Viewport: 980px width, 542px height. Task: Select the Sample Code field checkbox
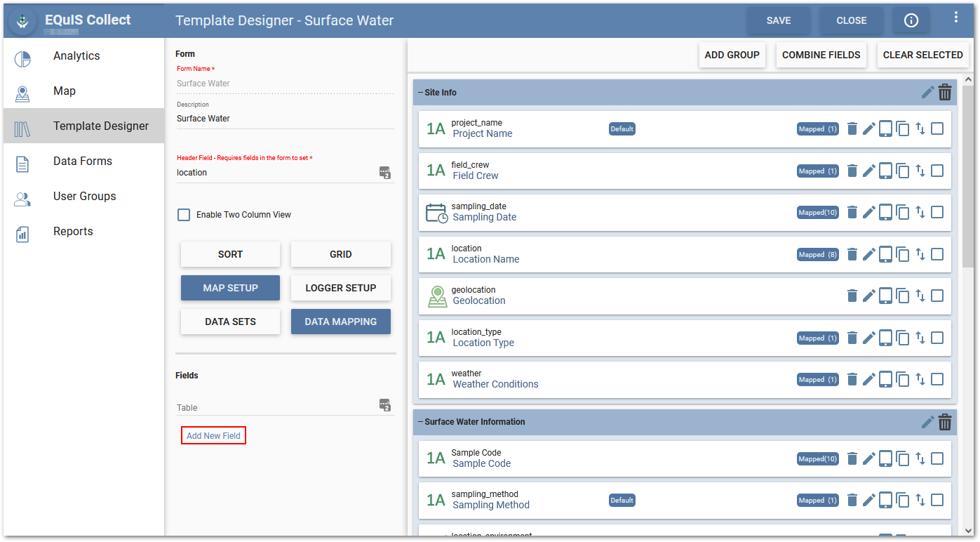point(937,458)
